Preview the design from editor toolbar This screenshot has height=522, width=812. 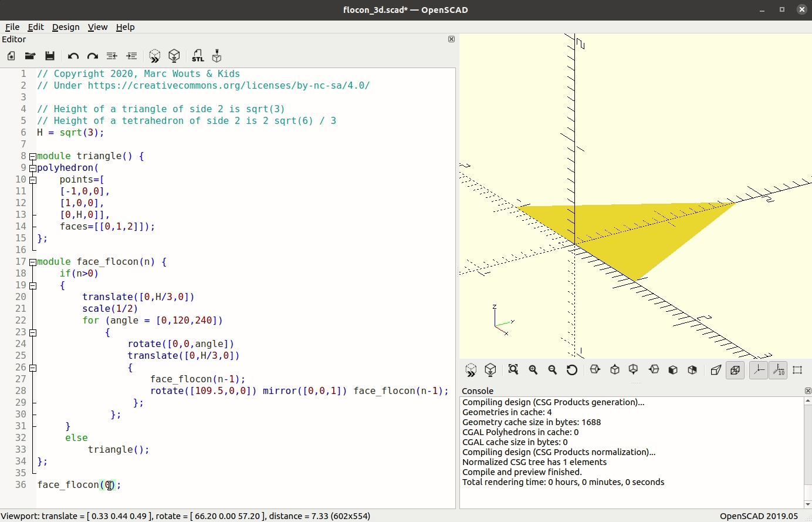click(155, 56)
